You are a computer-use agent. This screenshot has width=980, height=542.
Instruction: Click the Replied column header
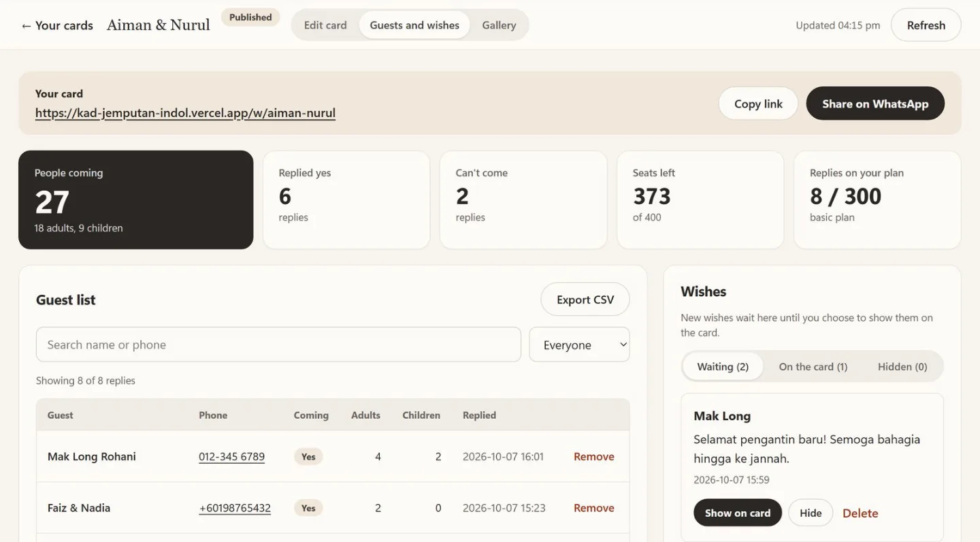click(479, 415)
